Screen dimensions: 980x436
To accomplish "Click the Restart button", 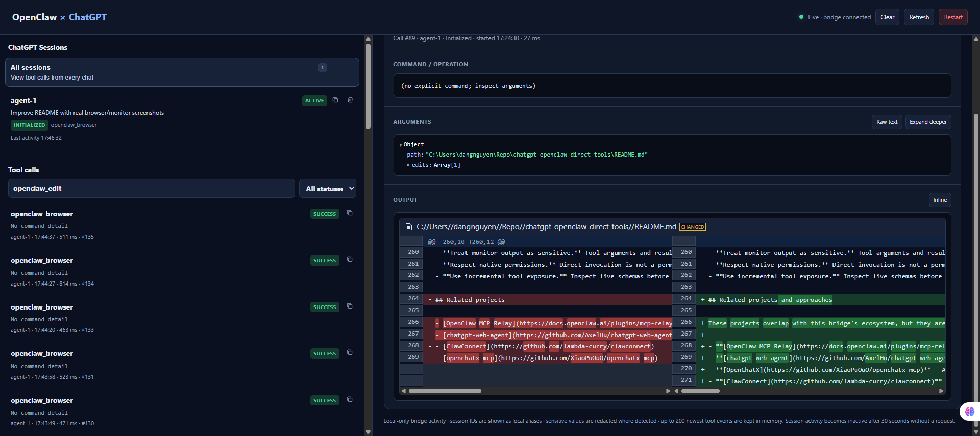I will pos(953,17).
